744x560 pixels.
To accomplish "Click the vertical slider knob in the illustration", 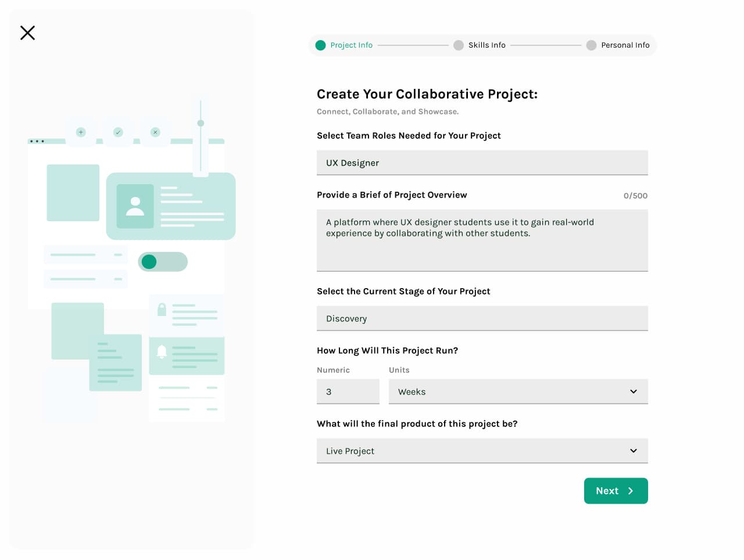I will [x=201, y=123].
